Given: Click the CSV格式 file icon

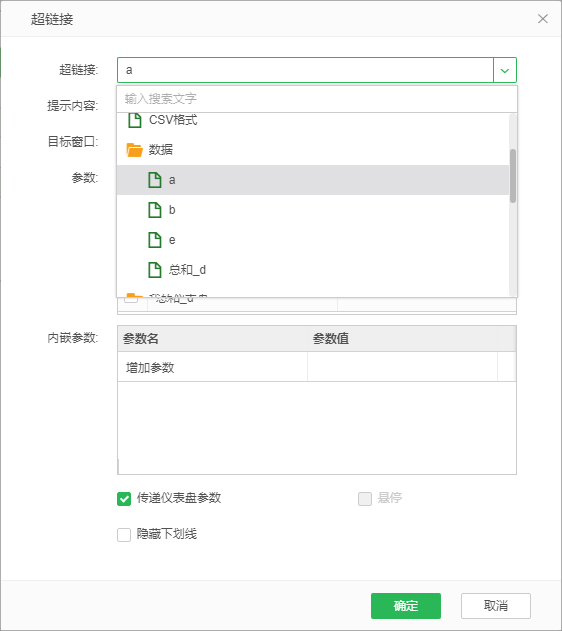Looking at the screenshot, I should pyautogui.click(x=135, y=120).
